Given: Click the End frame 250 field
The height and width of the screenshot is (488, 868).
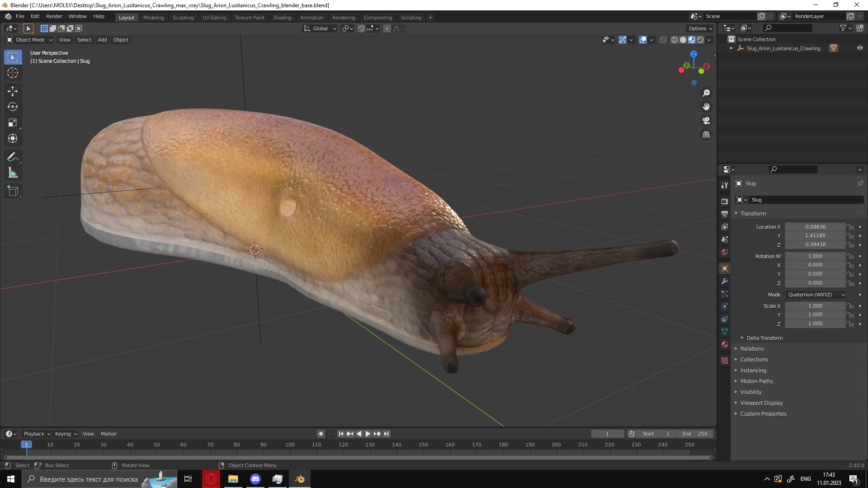Looking at the screenshot, I should (x=695, y=434).
